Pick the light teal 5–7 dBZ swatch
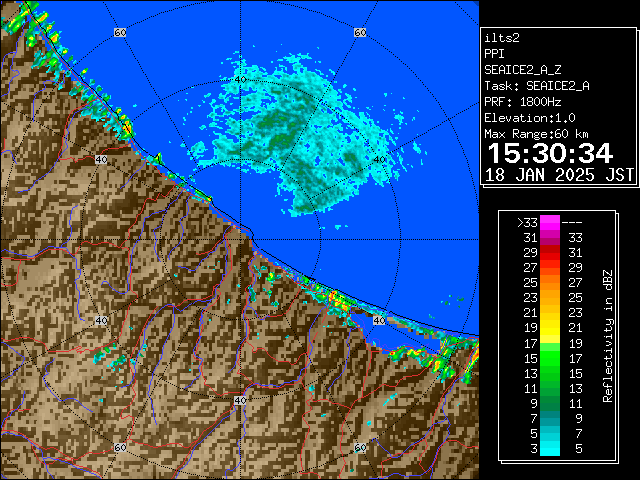This screenshot has height=480, width=640. 550,433
